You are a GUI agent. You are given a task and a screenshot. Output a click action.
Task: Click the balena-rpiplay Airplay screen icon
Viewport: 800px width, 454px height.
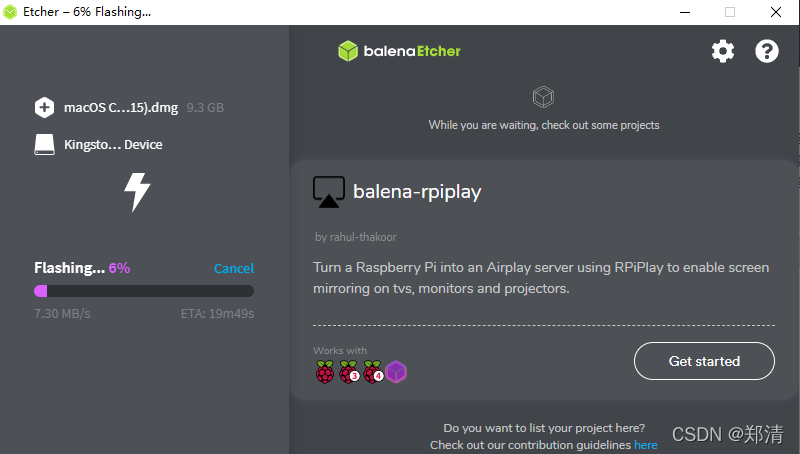tap(329, 192)
